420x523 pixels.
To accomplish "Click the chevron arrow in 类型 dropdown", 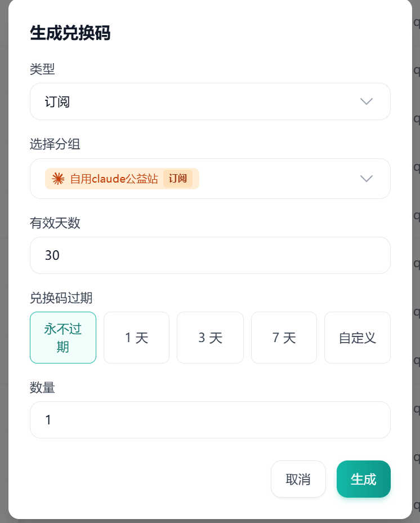I will click(x=367, y=101).
